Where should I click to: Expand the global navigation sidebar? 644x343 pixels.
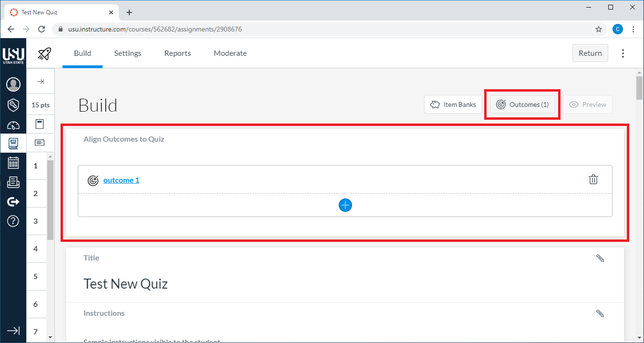point(13,330)
